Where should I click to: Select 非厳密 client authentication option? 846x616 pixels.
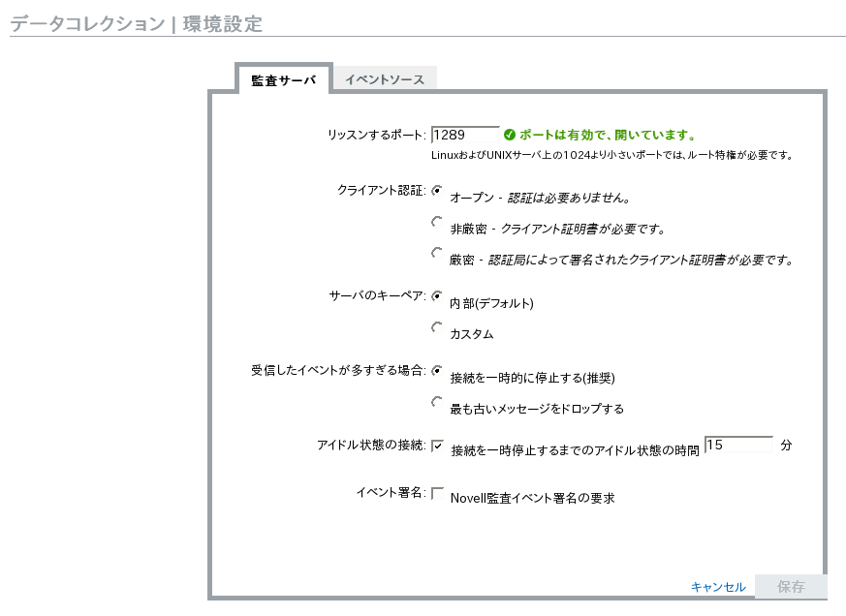(x=437, y=222)
